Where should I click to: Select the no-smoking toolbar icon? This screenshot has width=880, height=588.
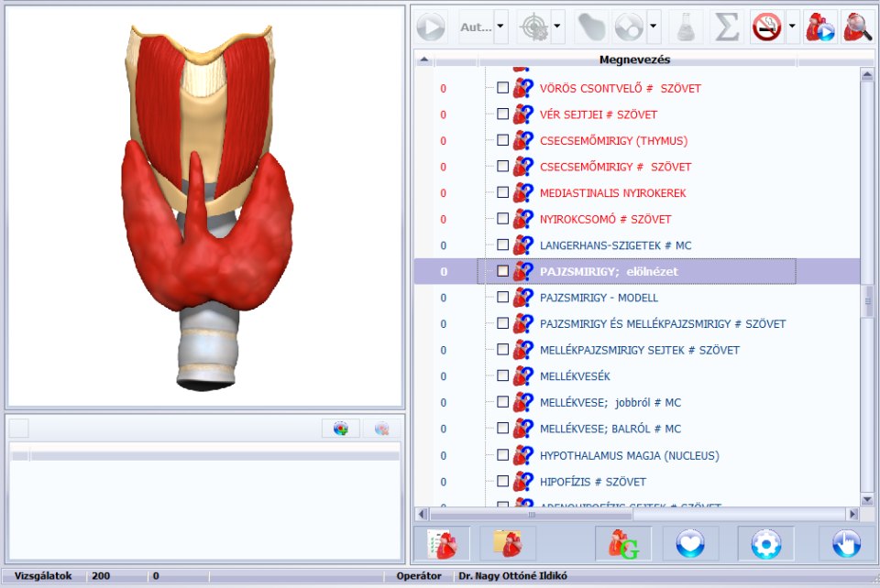coord(768,26)
